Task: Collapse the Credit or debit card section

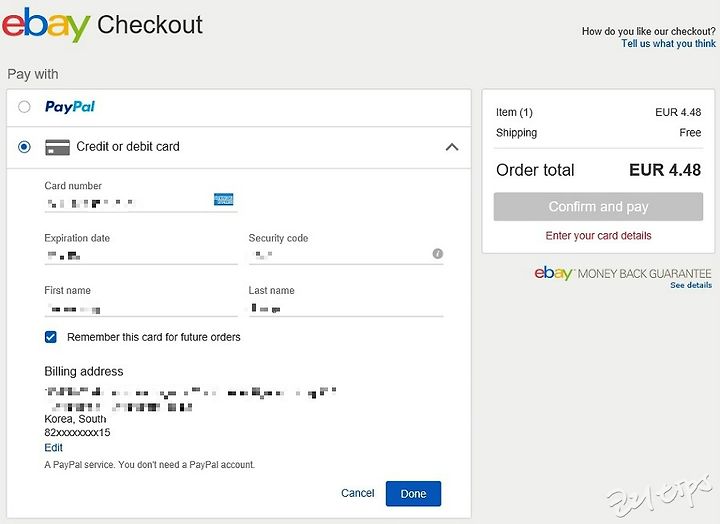Action: point(452,147)
